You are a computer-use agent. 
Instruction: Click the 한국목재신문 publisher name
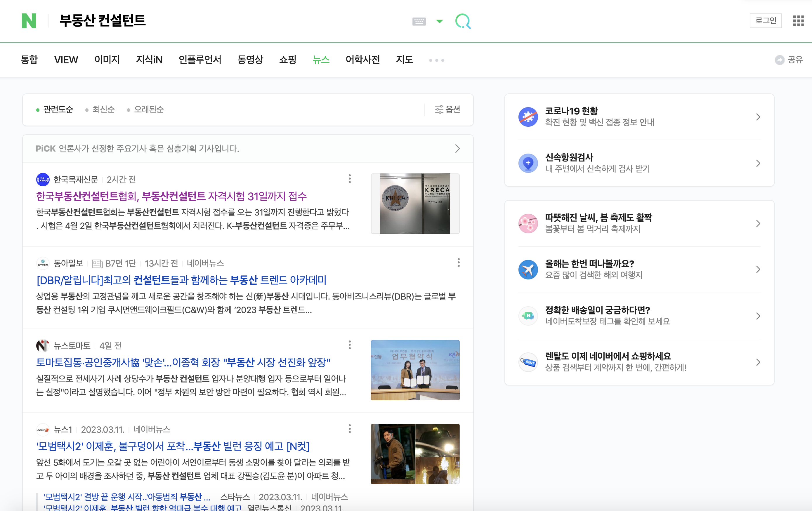click(x=76, y=179)
